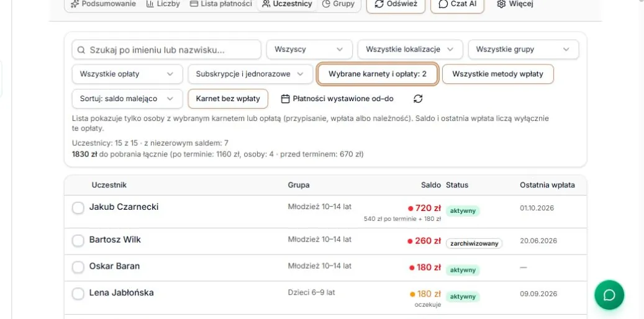Check the Oskar Baran row checkbox

pos(78,267)
